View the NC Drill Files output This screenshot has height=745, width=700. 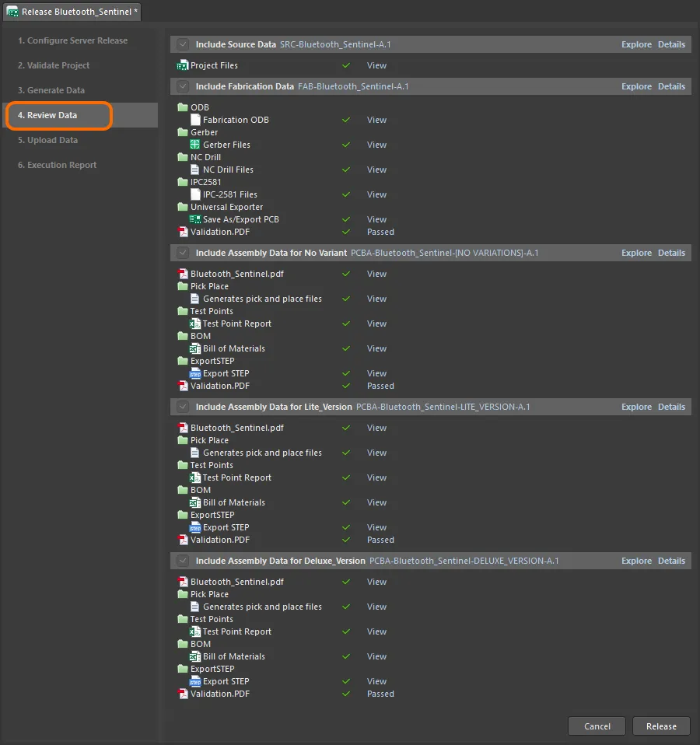tap(376, 170)
